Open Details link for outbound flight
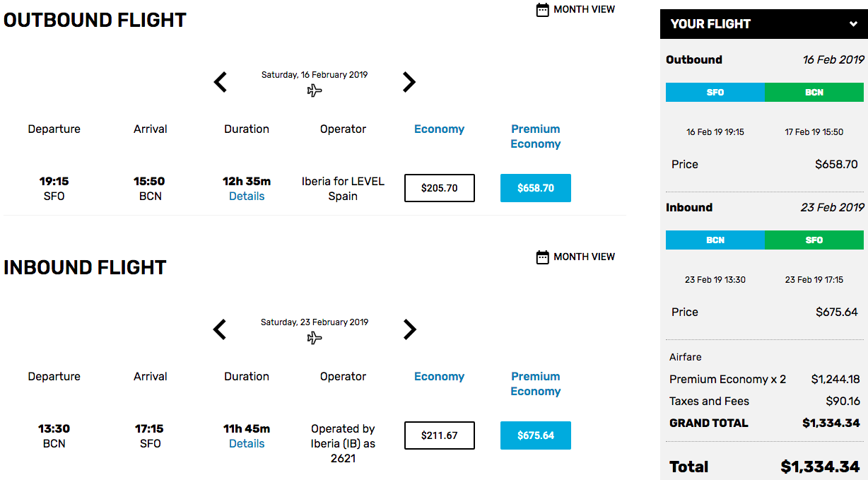This screenshot has height=480, width=868. [x=247, y=197]
